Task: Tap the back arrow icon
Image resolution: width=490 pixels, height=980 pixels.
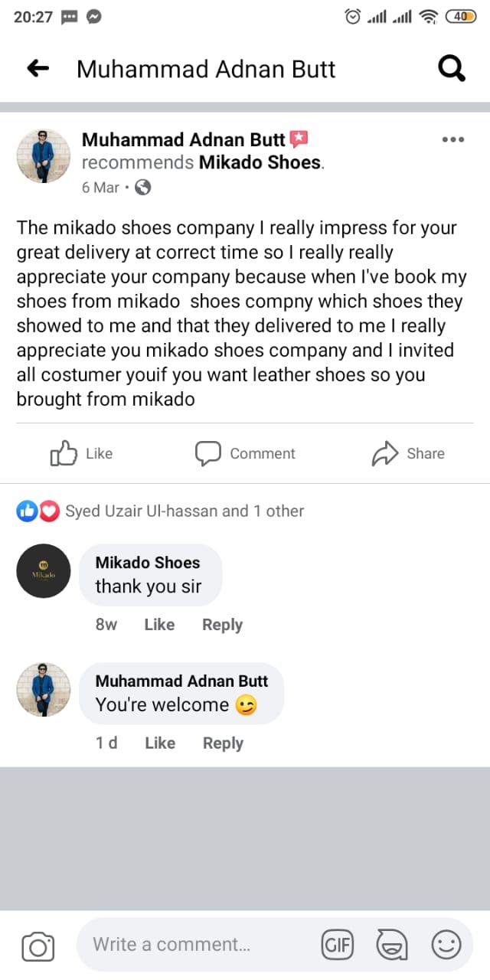Action: [x=38, y=69]
